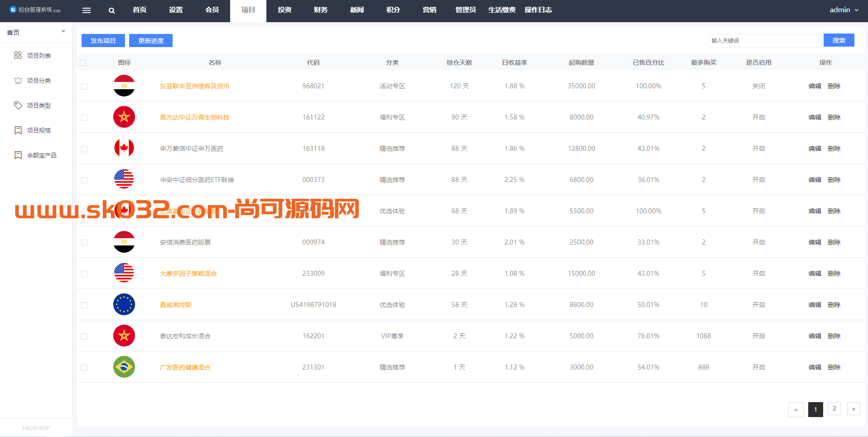Open the search magnifier icon in top bar
This screenshot has height=437, width=868.
coord(111,10)
